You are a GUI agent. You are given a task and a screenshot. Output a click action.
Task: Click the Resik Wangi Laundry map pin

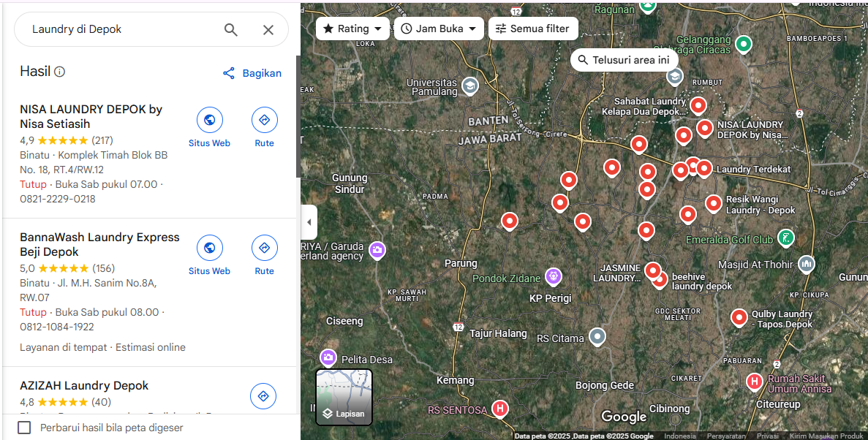coord(714,204)
